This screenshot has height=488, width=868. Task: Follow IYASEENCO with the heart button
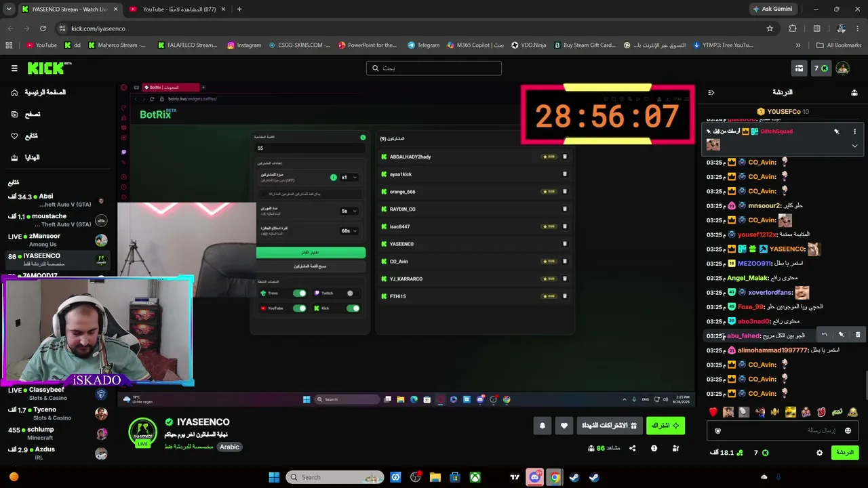(564, 426)
